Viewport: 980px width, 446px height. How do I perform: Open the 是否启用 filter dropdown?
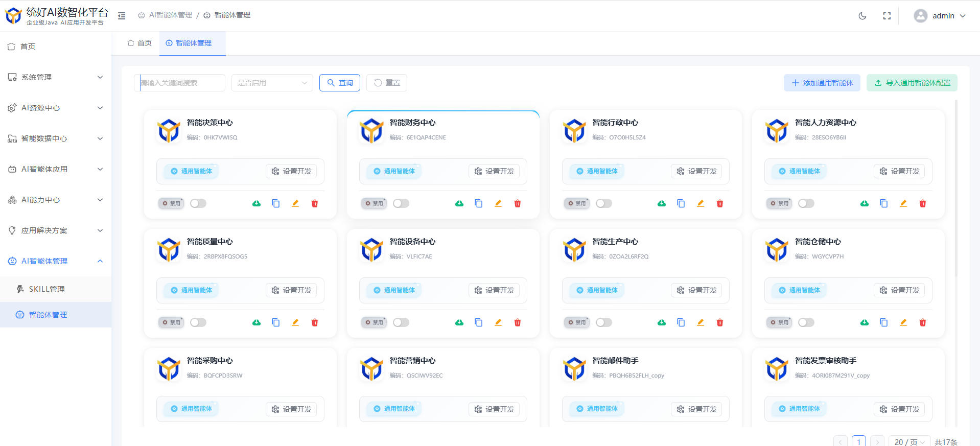coord(272,83)
